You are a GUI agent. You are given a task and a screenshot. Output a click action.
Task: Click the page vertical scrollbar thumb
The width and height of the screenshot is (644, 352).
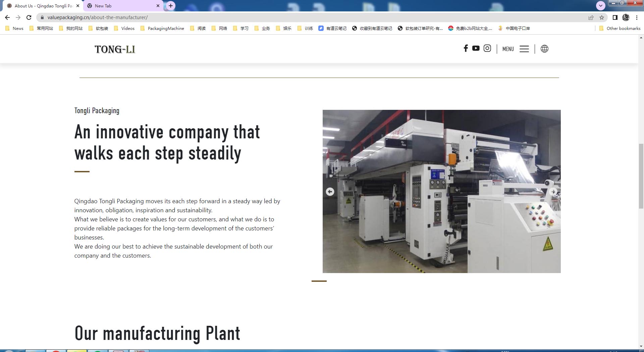pos(641,176)
